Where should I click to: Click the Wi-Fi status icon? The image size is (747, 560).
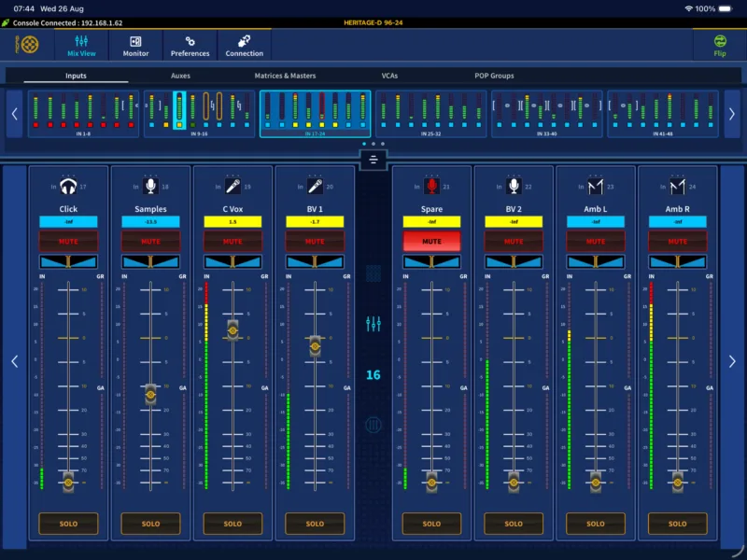pyautogui.click(x=688, y=8)
